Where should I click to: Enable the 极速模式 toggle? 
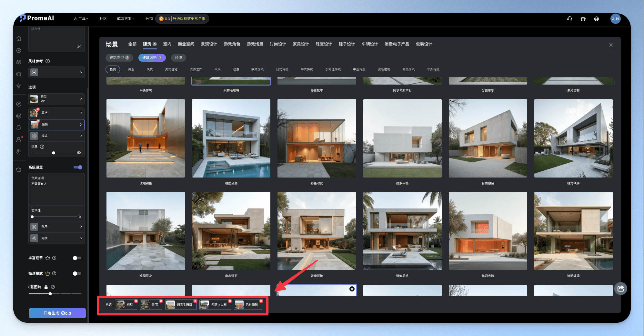[x=77, y=273]
